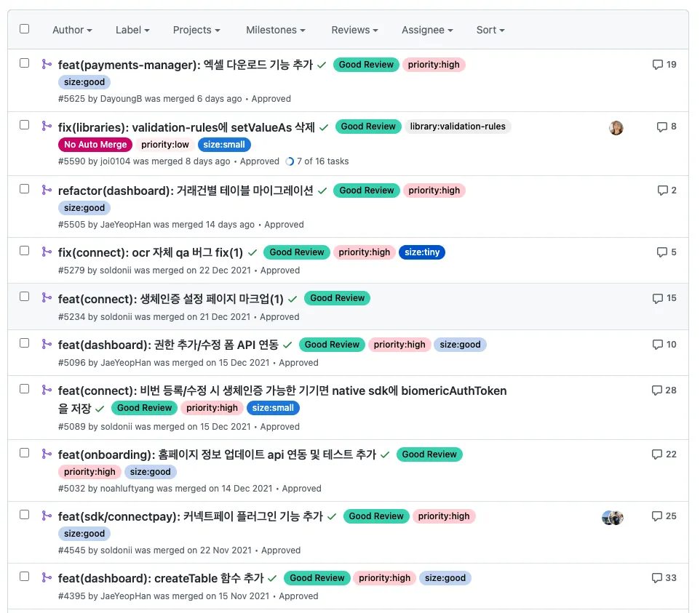Click assignee avatar on validation-rules PR
This screenshot has width=700, height=613.
pyautogui.click(x=616, y=128)
